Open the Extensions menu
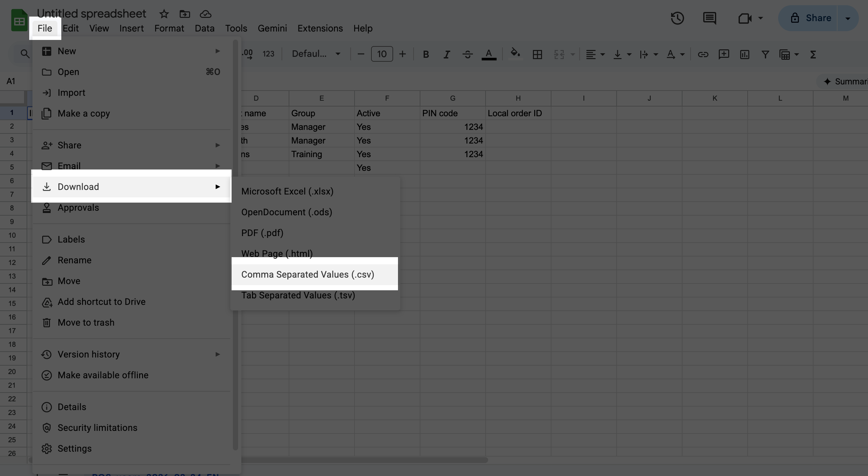The image size is (868, 476). [320, 28]
